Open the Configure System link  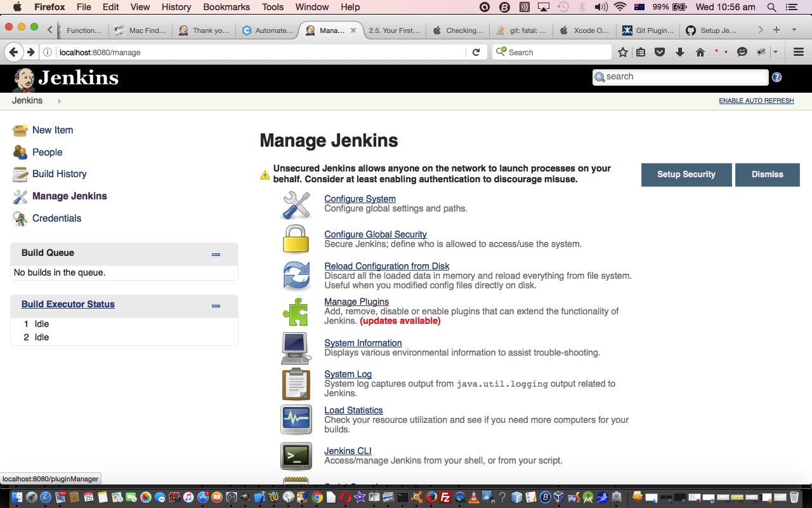pyautogui.click(x=360, y=199)
